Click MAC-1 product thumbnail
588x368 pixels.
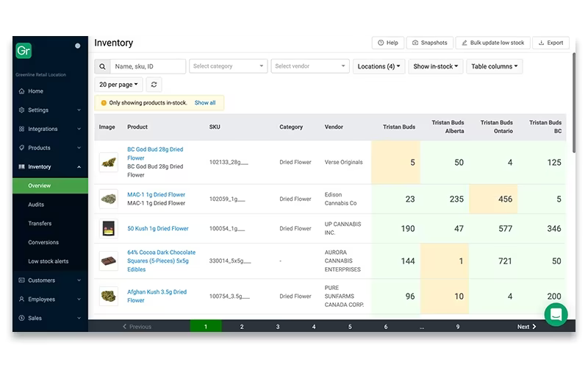coord(108,199)
